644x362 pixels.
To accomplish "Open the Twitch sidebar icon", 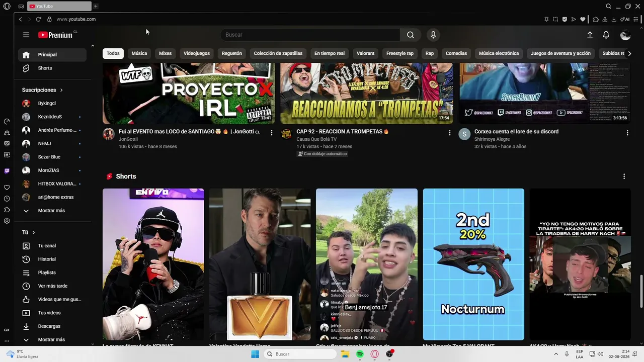I will pyautogui.click(x=7, y=171).
